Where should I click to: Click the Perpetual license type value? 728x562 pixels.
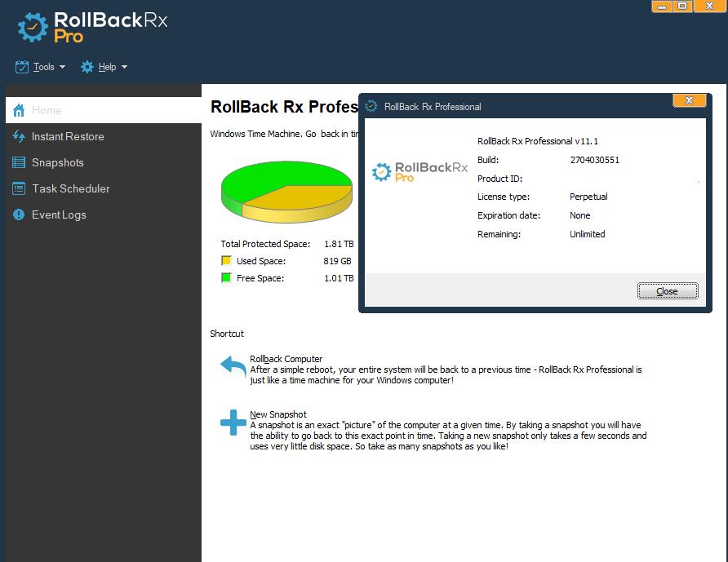(588, 197)
